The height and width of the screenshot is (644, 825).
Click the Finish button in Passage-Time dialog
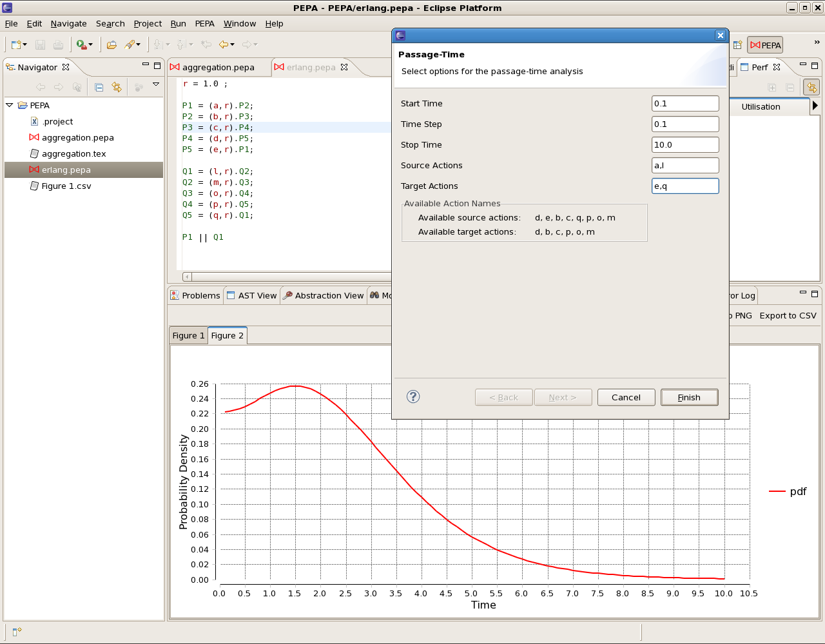(x=690, y=398)
